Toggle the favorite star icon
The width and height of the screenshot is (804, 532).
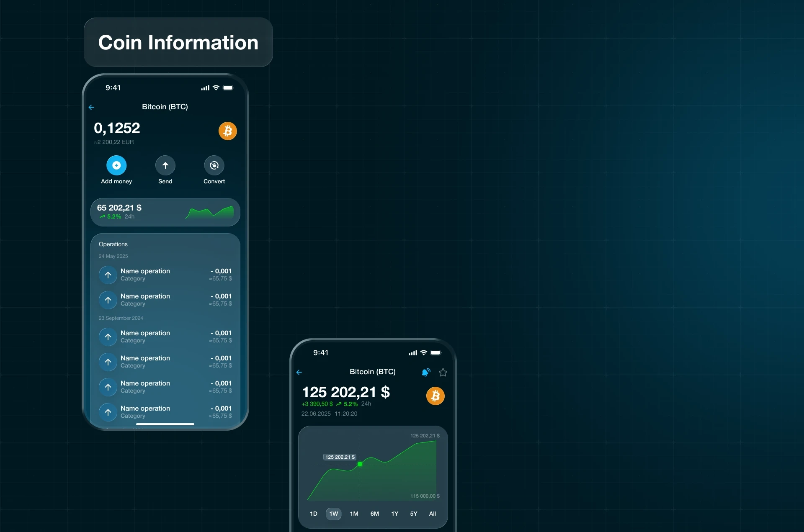coord(443,372)
